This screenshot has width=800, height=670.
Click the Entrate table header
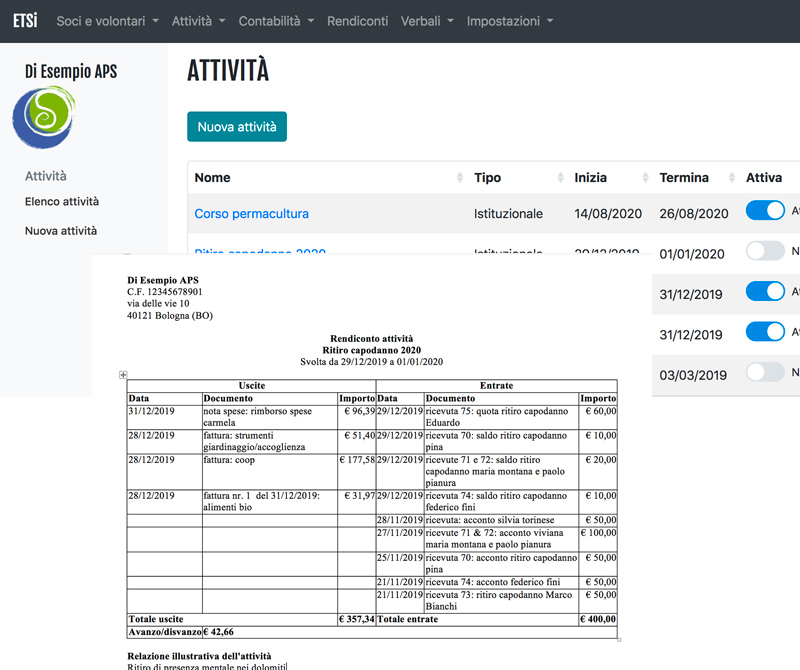point(496,386)
